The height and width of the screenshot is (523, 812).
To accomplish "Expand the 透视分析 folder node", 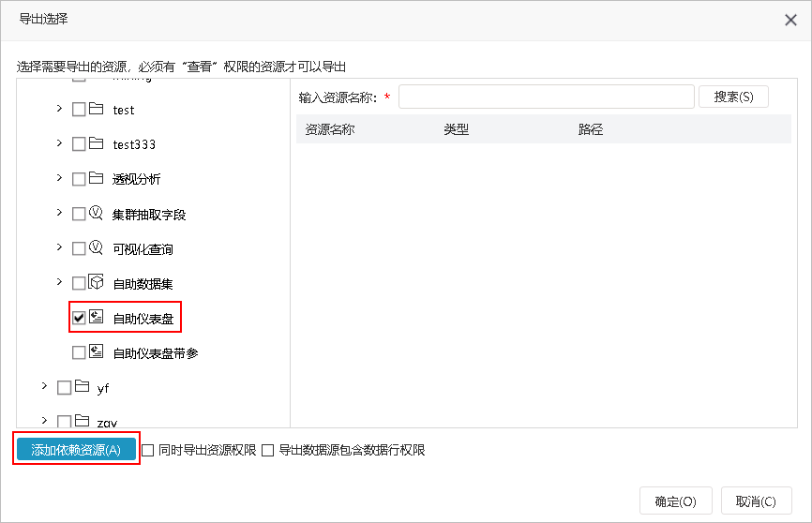I will click(59, 177).
